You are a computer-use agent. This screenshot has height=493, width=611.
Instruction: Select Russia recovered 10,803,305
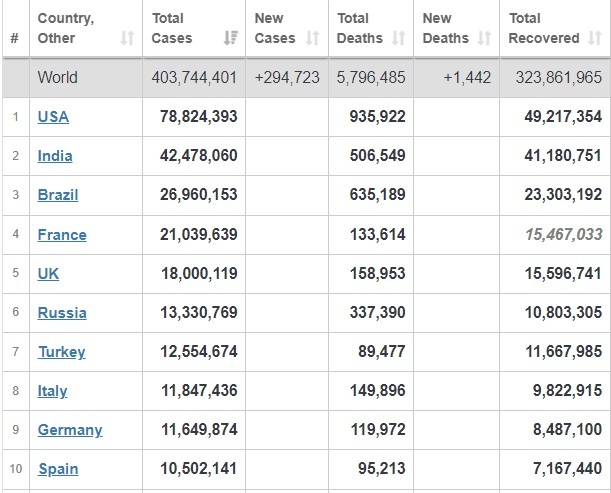click(563, 312)
